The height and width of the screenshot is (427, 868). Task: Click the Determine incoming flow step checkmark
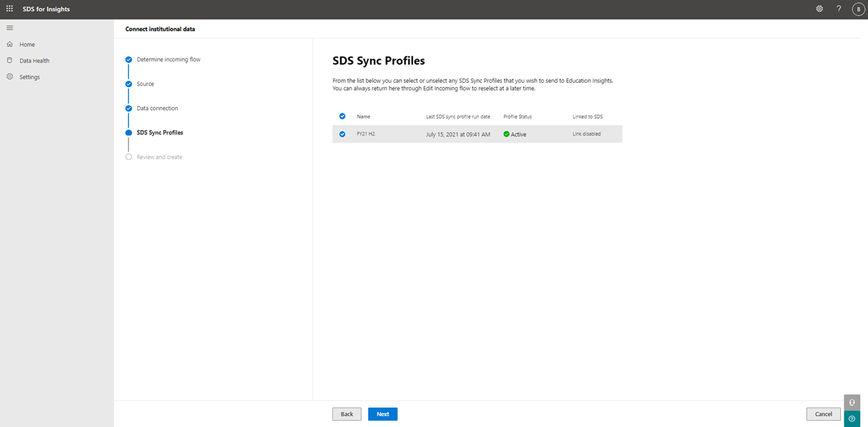tap(129, 60)
